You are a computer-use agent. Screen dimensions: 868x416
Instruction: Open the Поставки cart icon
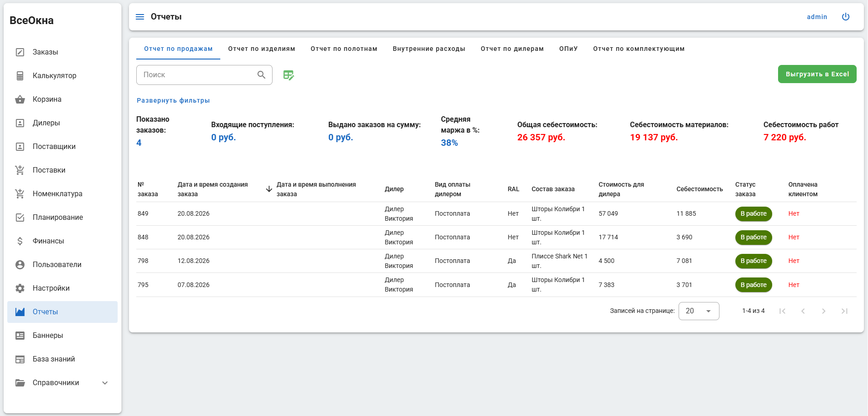pos(20,170)
